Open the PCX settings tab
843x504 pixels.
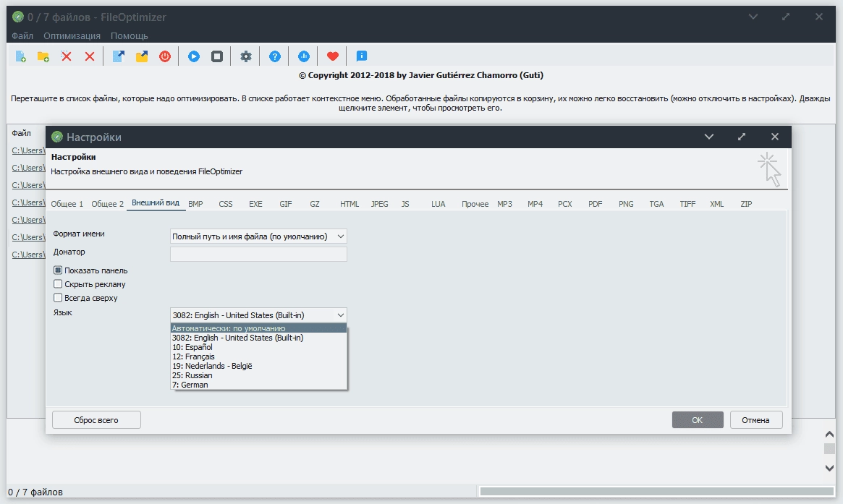tap(565, 204)
